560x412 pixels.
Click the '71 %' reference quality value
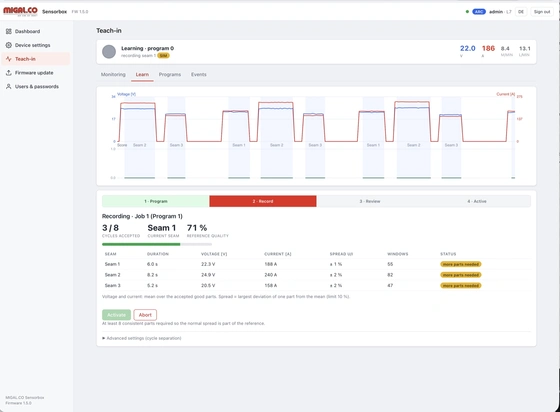coord(197,228)
